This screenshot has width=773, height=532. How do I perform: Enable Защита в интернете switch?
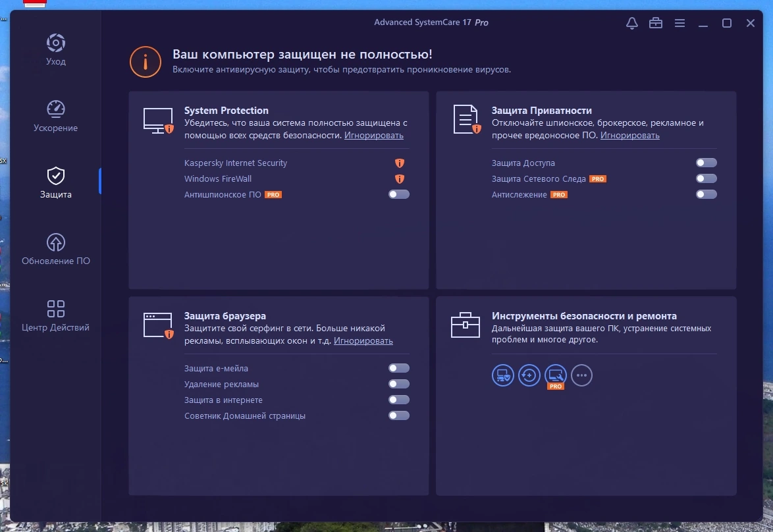click(399, 400)
